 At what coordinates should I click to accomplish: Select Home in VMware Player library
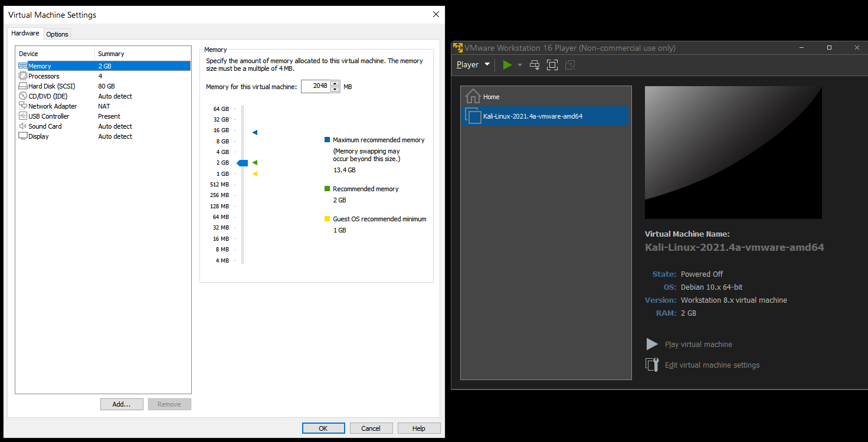[x=546, y=97]
